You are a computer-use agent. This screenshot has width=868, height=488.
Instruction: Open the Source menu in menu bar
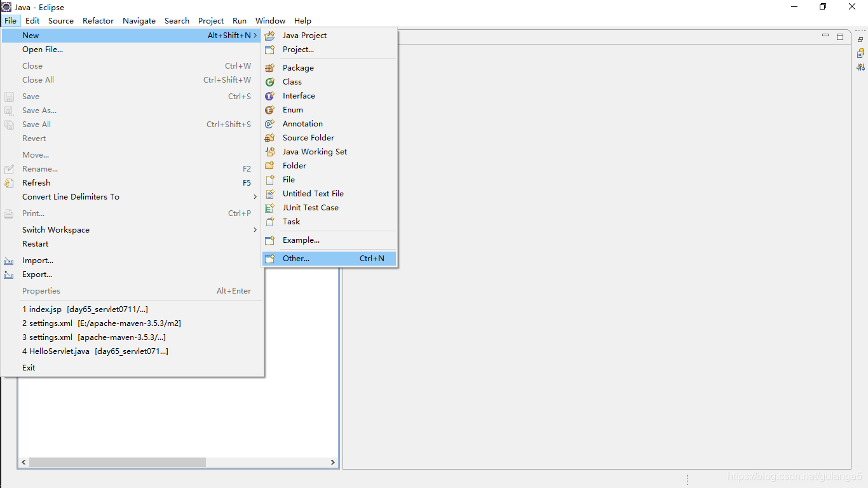[61, 20]
